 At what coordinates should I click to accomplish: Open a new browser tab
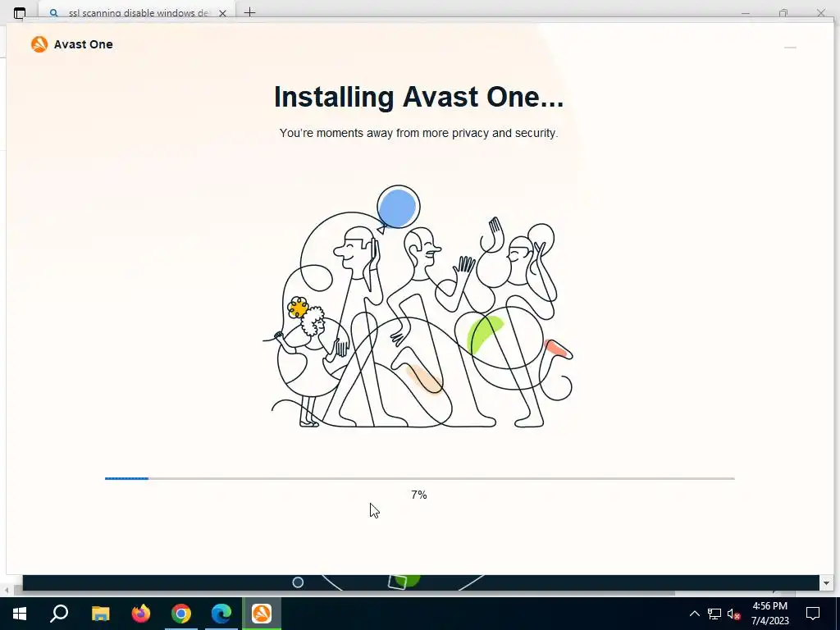pos(249,12)
